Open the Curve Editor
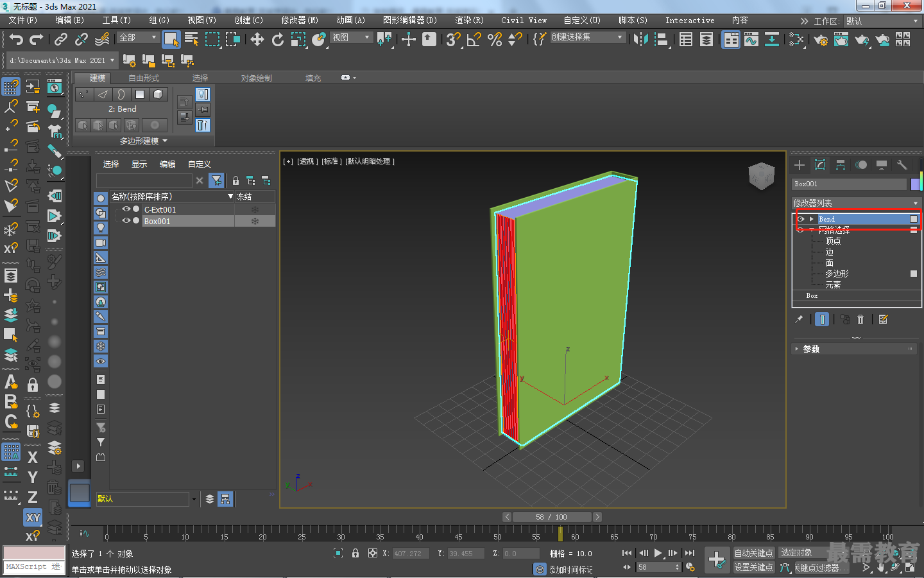Image resolution: width=924 pixels, height=578 pixels. [x=751, y=39]
